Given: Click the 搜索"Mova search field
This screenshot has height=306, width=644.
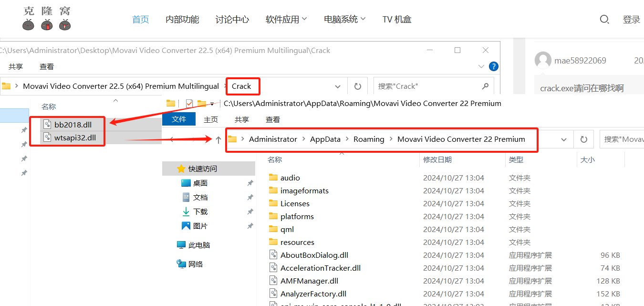Looking at the screenshot, I should point(622,139).
